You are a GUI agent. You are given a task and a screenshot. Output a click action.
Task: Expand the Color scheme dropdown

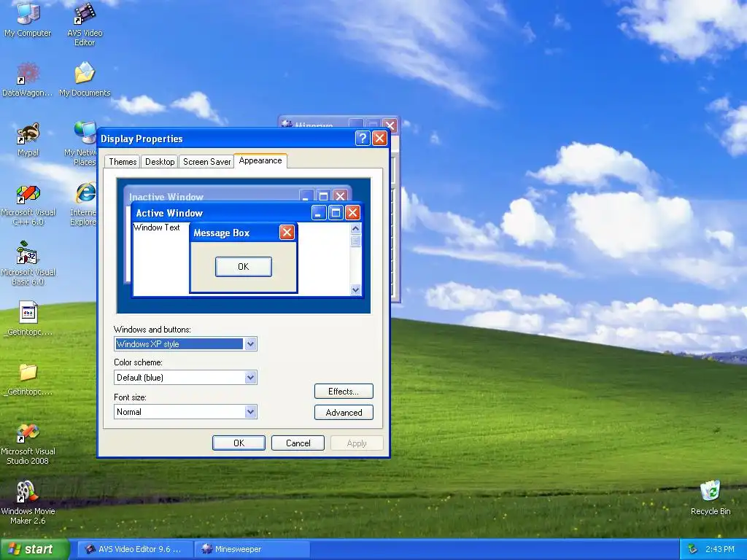point(251,378)
